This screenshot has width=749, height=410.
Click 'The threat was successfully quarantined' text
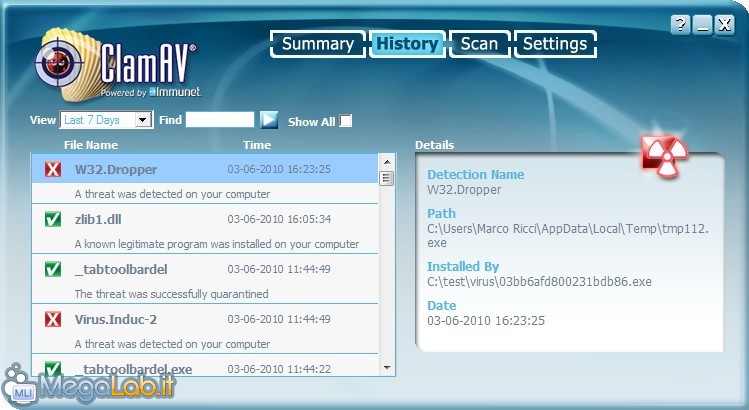(171, 294)
